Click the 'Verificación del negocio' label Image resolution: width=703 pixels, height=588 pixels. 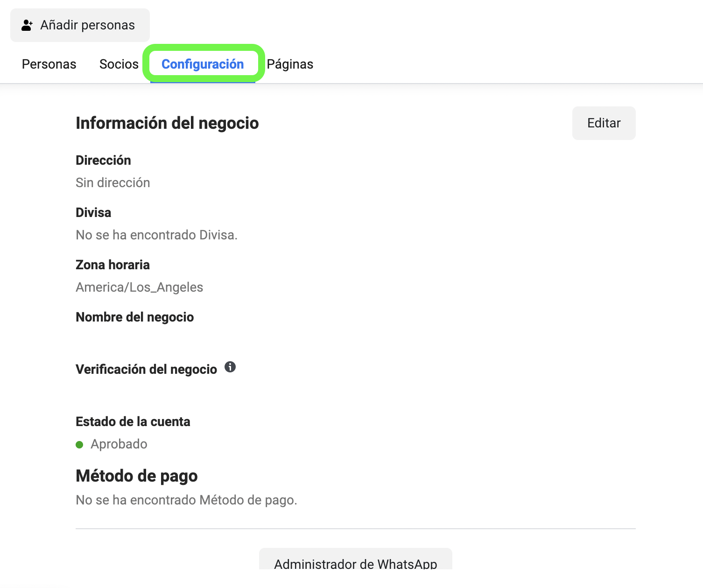tap(146, 369)
